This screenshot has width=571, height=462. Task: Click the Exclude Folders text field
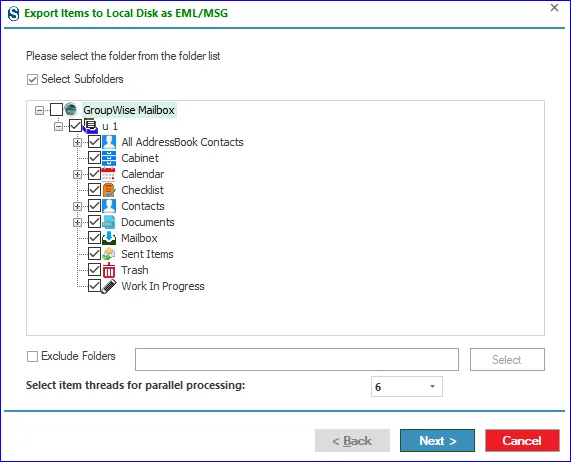[x=297, y=360]
